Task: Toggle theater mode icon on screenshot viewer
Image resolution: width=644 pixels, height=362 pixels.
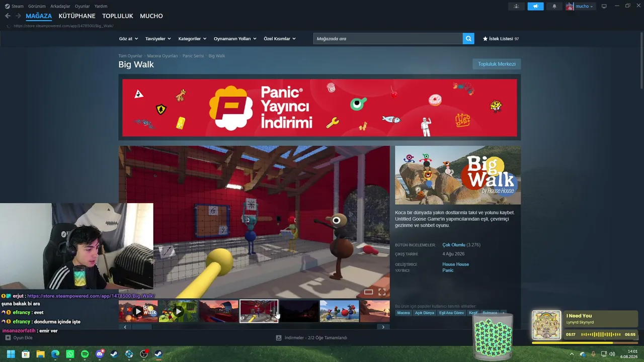Action: [368, 292]
